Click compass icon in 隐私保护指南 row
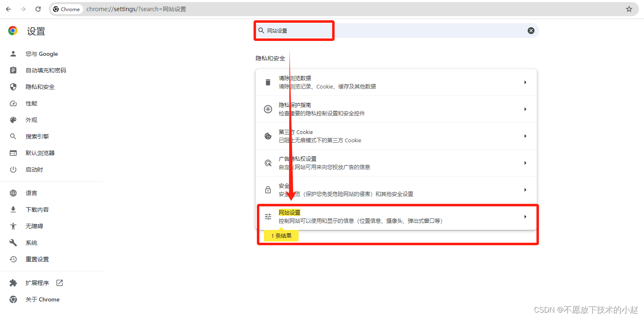 tap(268, 109)
